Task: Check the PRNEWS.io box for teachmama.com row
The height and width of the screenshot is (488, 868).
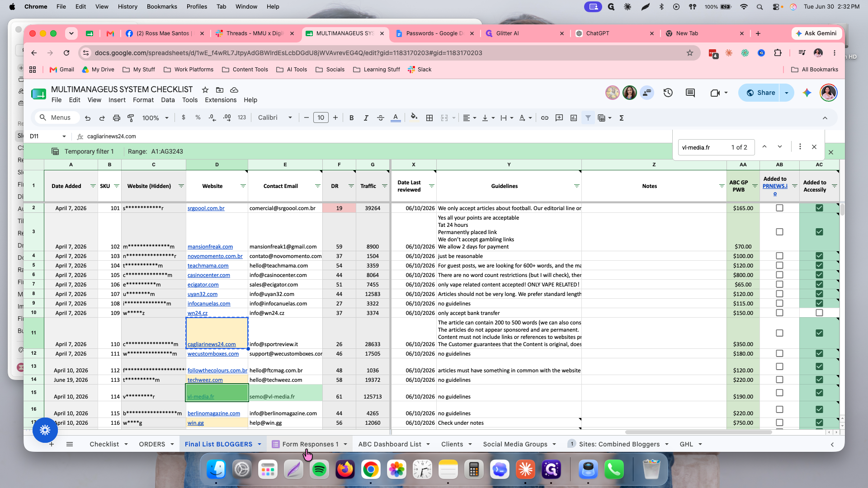Action: pyautogui.click(x=779, y=265)
